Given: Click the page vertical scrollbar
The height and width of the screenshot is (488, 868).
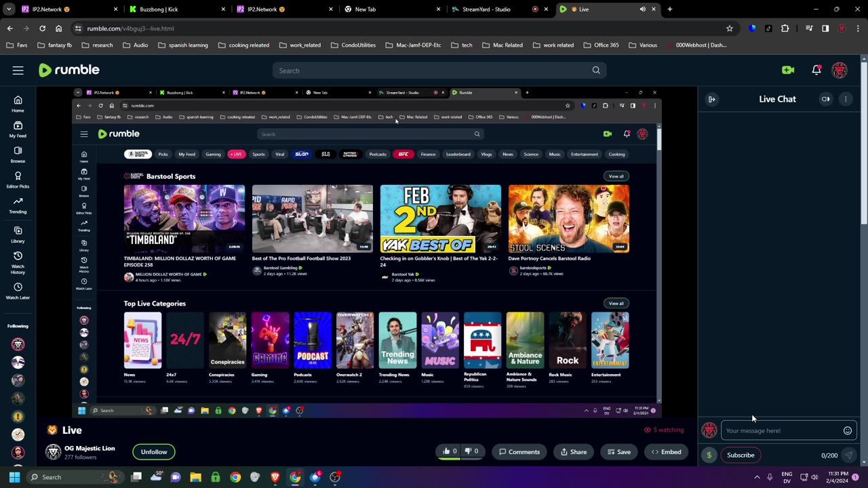Looking at the screenshot, I should (864, 142).
